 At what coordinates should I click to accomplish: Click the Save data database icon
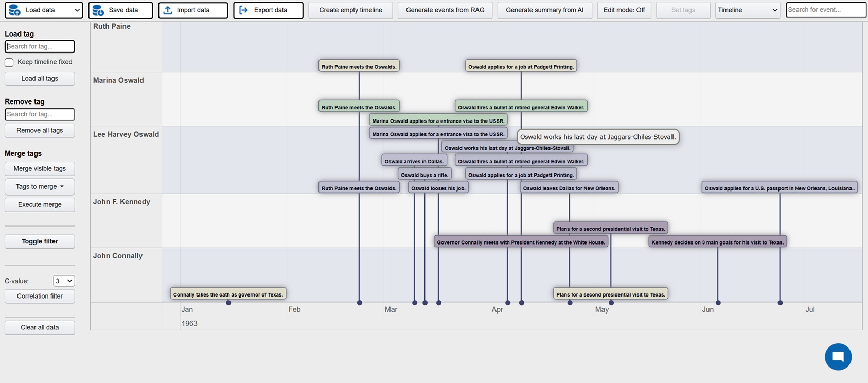point(98,10)
